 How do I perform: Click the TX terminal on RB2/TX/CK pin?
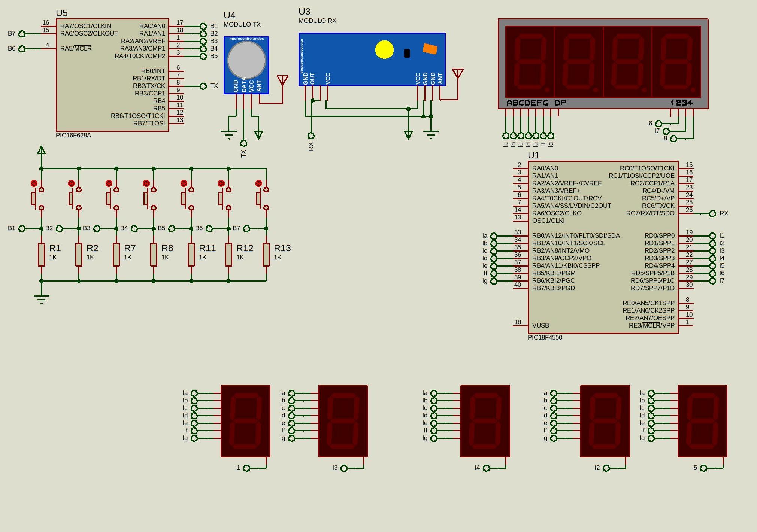coord(203,86)
